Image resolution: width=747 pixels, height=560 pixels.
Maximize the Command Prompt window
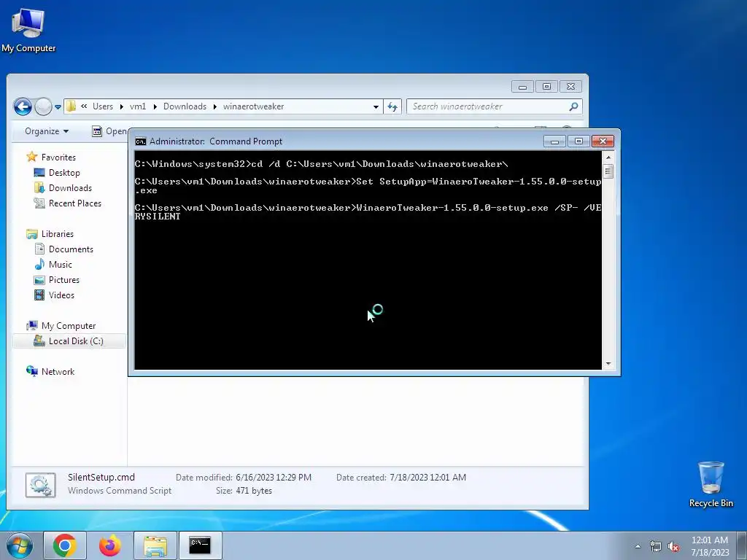578,141
